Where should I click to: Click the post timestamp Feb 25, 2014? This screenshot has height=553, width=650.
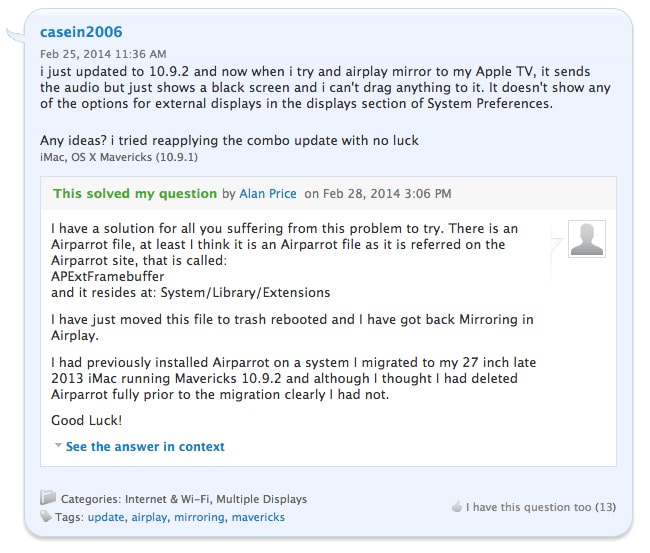[x=103, y=54]
